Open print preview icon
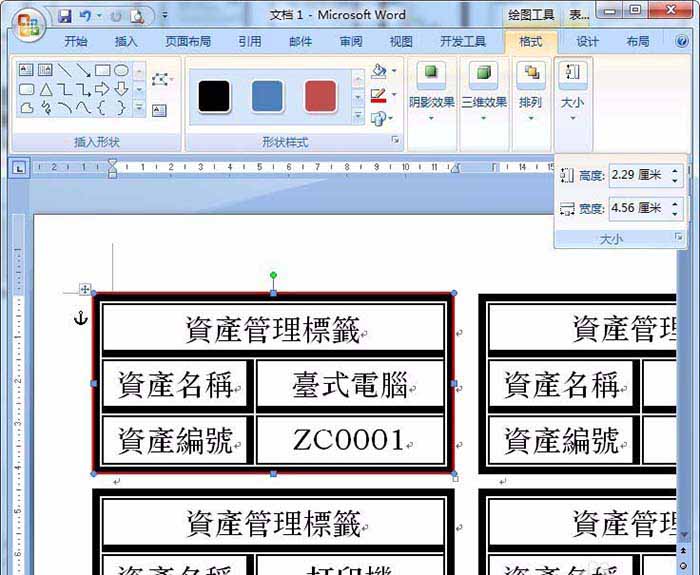 [137, 17]
